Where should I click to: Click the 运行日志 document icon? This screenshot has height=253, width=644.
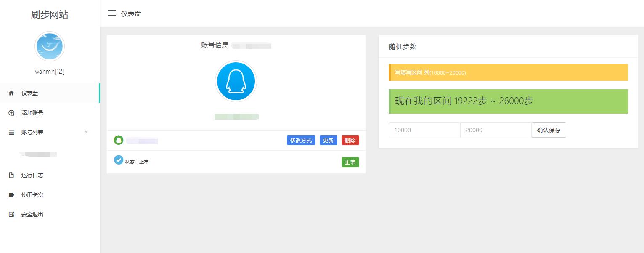(11, 175)
